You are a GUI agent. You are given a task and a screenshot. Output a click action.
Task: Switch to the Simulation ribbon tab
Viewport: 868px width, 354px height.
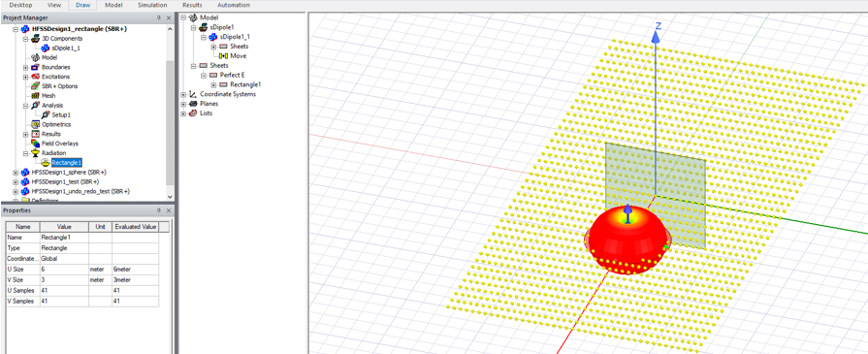pyautogui.click(x=152, y=5)
